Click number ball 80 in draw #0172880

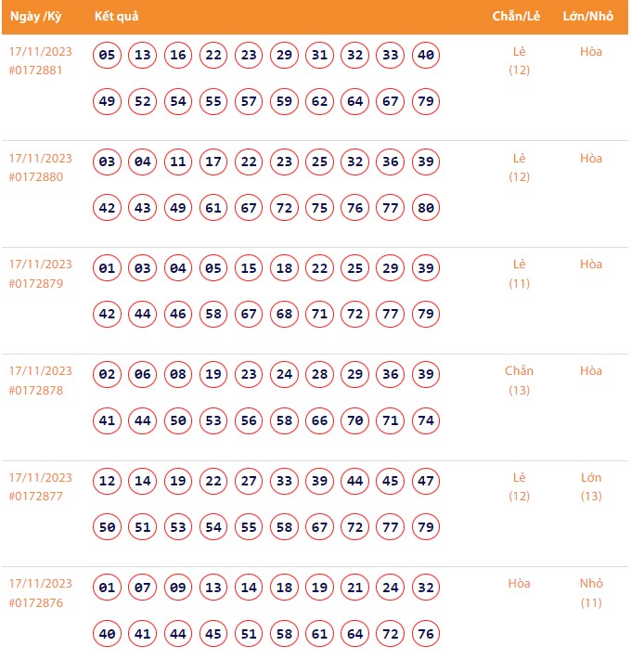pos(426,208)
